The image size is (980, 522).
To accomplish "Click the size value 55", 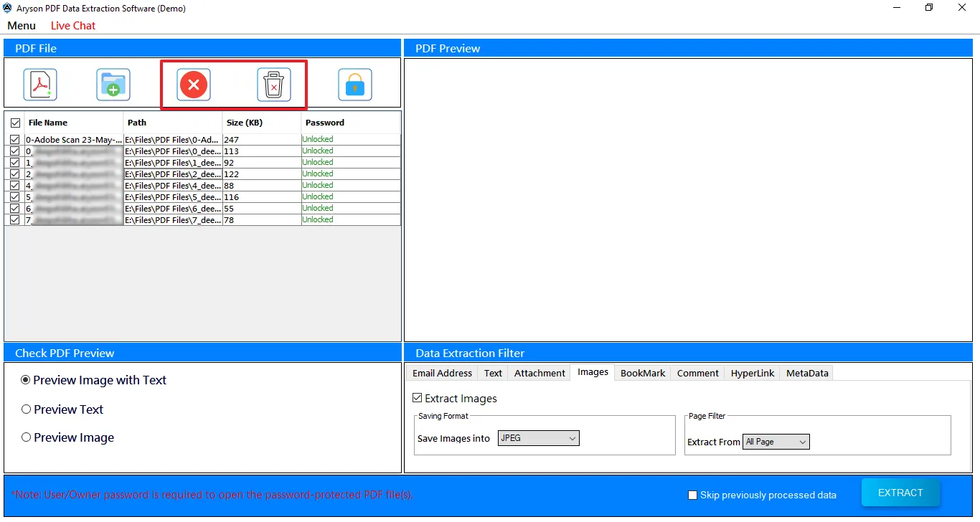I will pyautogui.click(x=229, y=209).
